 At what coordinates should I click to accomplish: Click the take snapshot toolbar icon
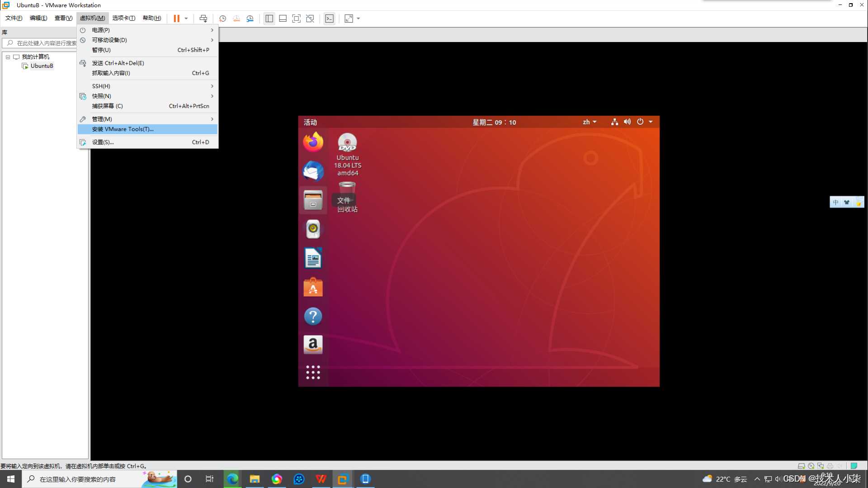coord(222,19)
